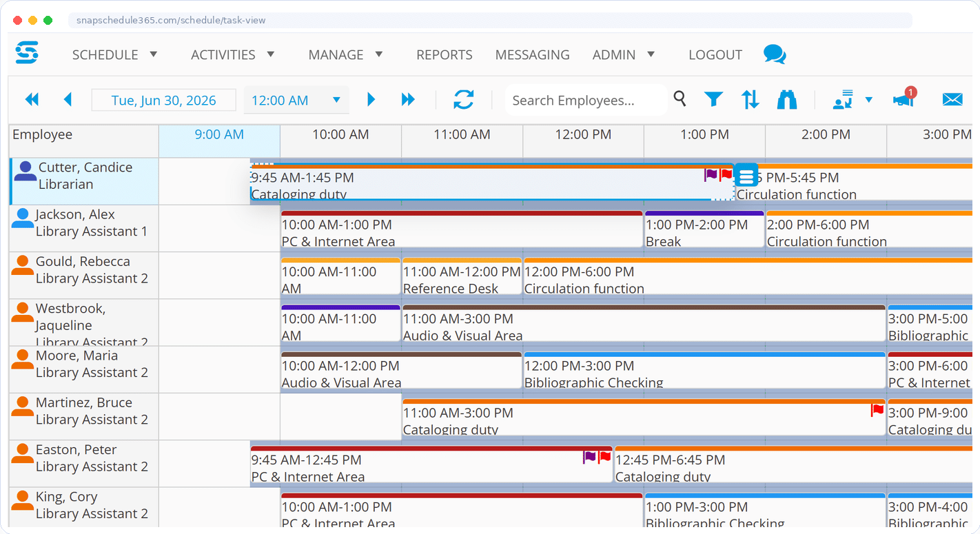The height and width of the screenshot is (534, 980).
Task: Click the employee list view icon
Action: [844, 100]
